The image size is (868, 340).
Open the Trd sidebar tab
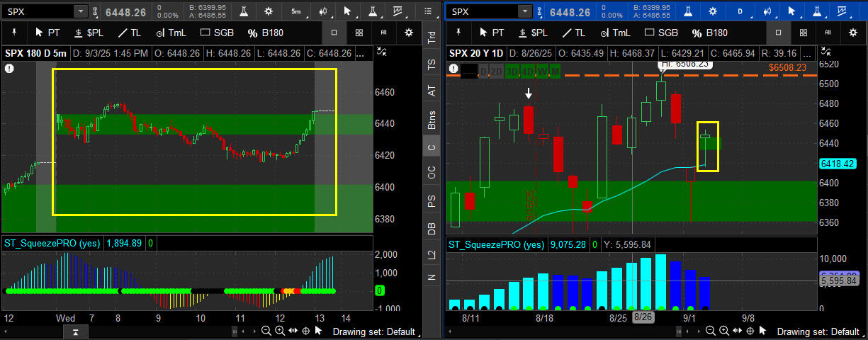click(432, 38)
